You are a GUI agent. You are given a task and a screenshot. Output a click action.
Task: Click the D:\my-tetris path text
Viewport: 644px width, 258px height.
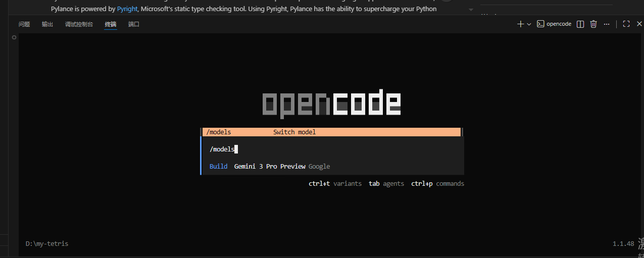tap(47, 243)
